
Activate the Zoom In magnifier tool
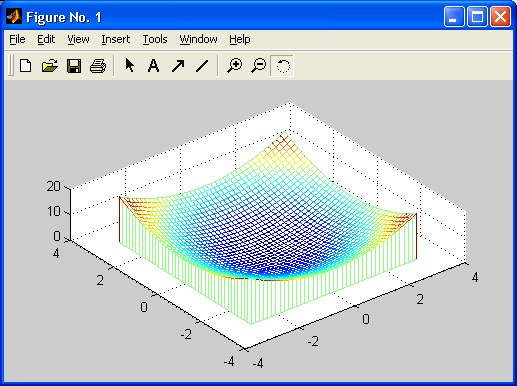pyautogui.click(x=235, y=65)
